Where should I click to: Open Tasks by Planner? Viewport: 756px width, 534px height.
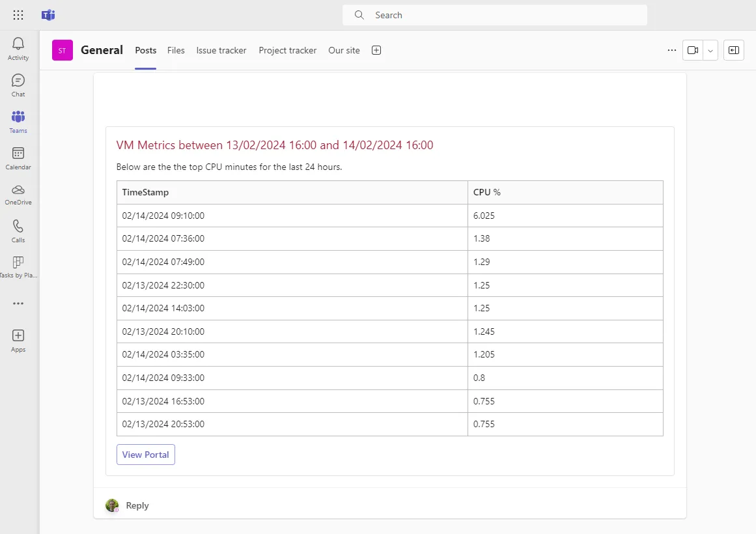tap(18, 266)
